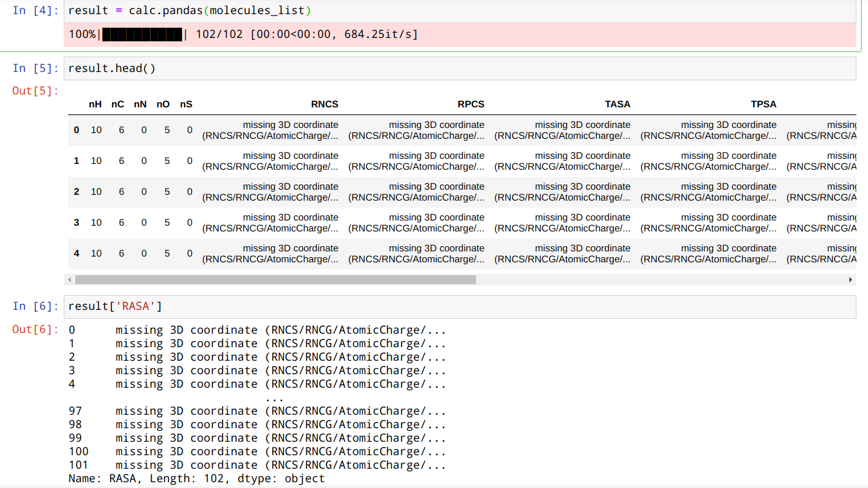Click the result.head() code cell
Viewport: 868px width, 488px height.
click(x=257, y=68)
